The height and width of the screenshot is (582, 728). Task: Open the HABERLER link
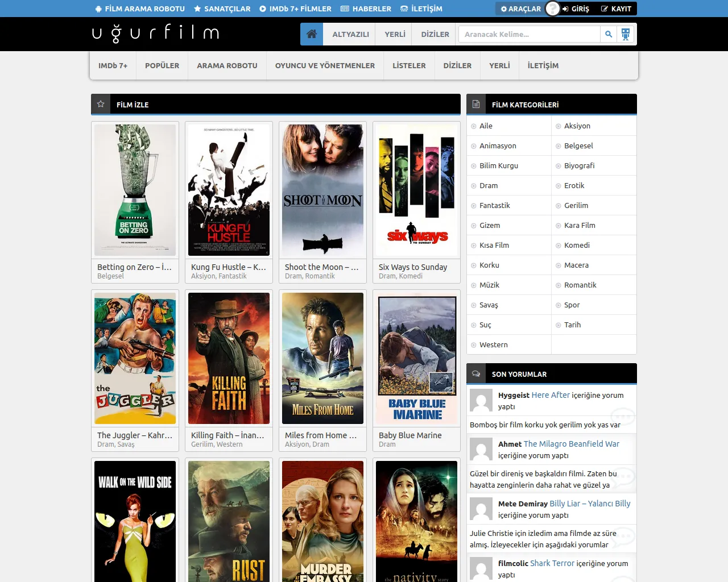(366, 9)
